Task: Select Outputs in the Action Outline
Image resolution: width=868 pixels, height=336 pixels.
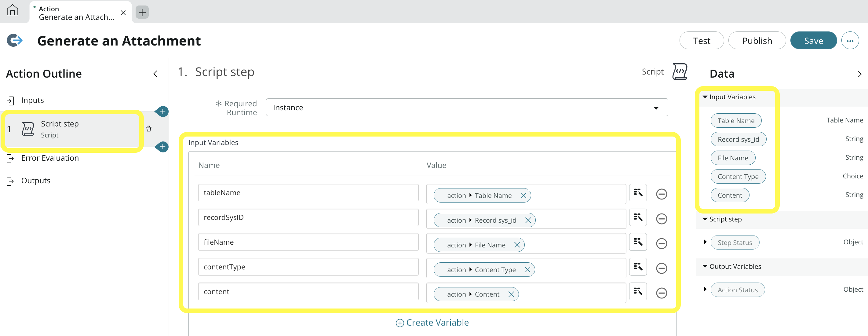Action: [35, 181]
